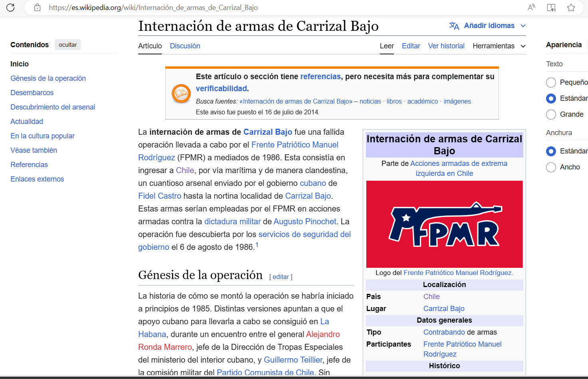Go to Referencias section in contents
This screenshot has height=379, width=588.
click(x=29, y=165)
